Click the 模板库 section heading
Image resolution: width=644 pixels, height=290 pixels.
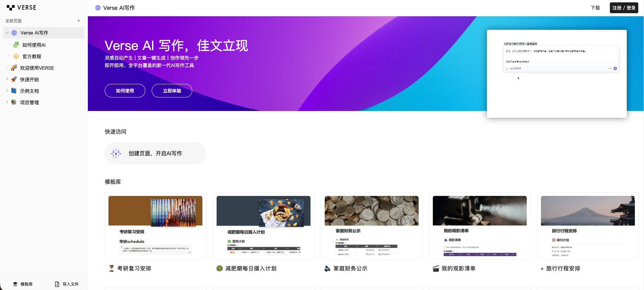point(113,182)
